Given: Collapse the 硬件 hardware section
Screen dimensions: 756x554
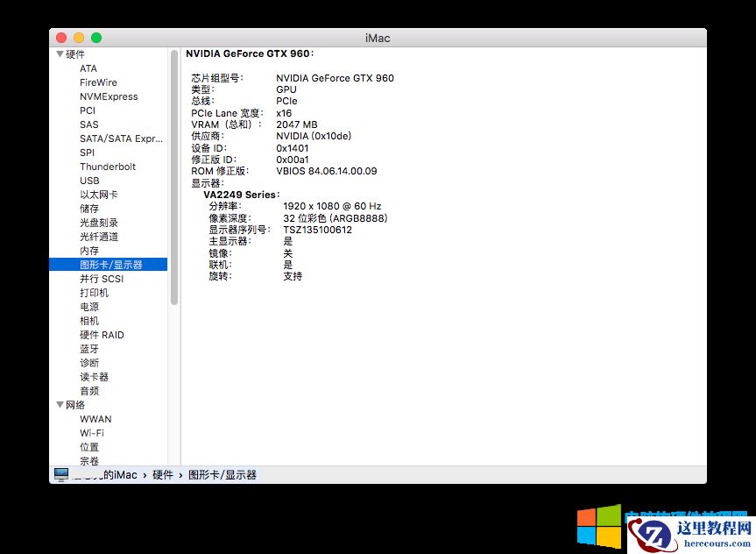Looking at the screenshot, I should point(60,54).
